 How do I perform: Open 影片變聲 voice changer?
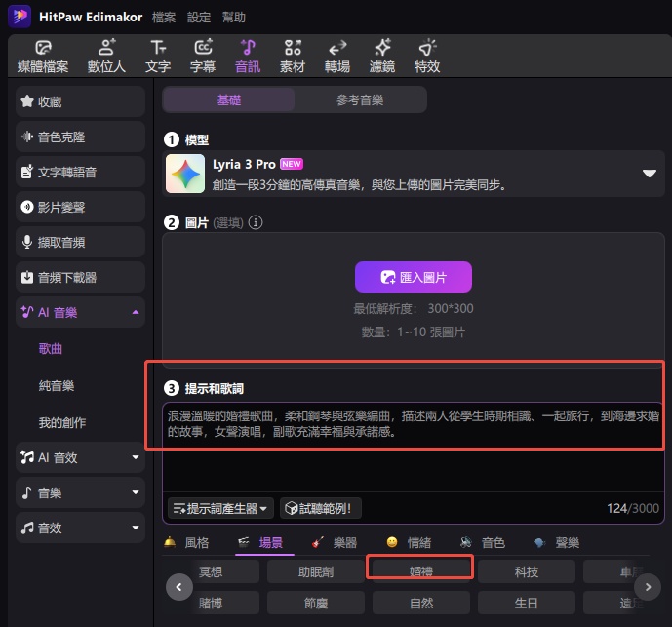[x=80, y=207]
